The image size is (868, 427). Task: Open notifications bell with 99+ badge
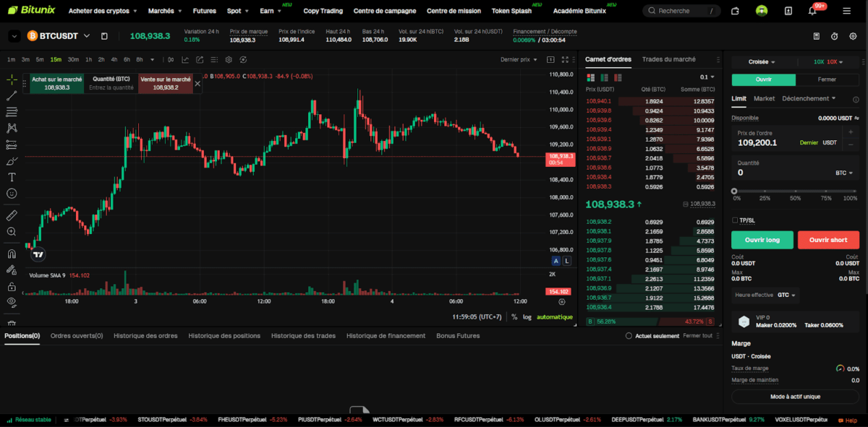coord(812,11)
